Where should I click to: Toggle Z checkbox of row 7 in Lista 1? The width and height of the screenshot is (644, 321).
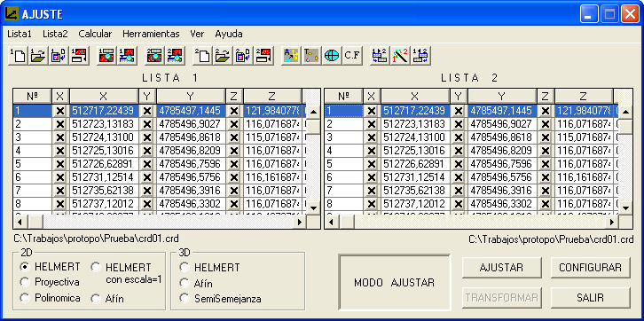[x=234, y=191]
